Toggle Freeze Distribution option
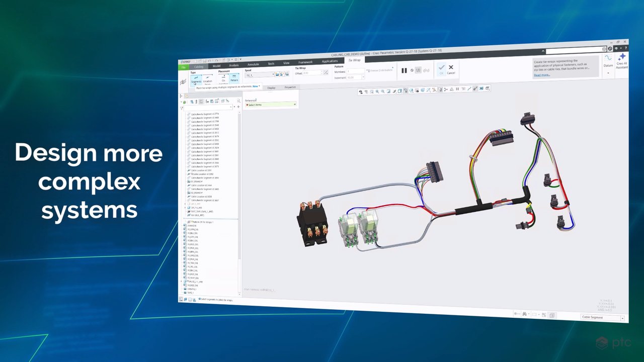Viewport: 644px width, 362px height. [x=380, y=70]
